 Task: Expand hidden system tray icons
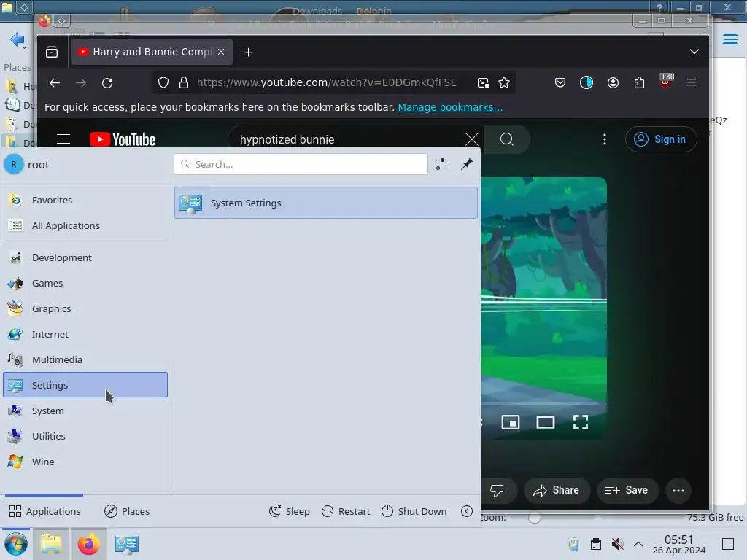point(638,544)
